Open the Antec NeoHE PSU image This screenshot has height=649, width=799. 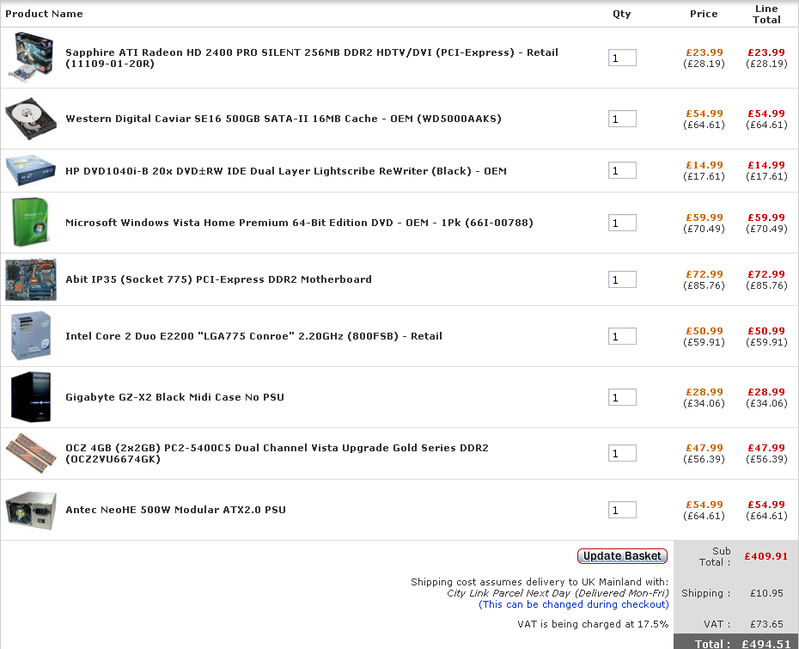(x=31, y=510)
